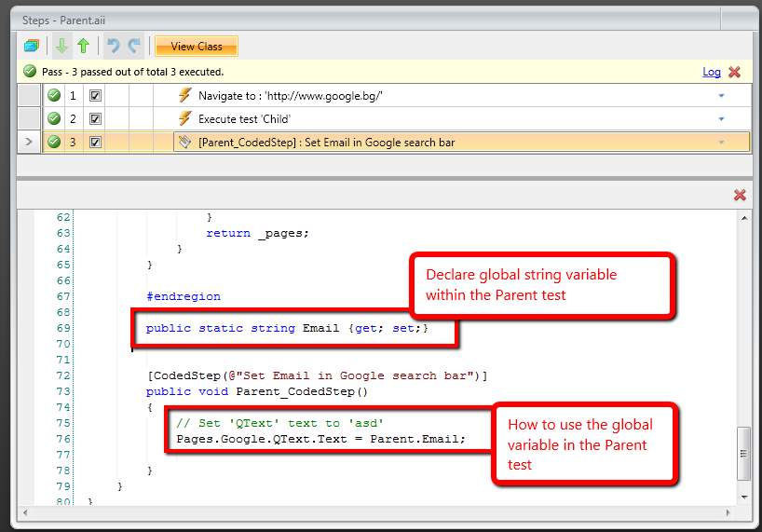Screen dimensions: 762x532
Task: Click horizontal scrollbar left arrow
Action: [x=25, y=512]
